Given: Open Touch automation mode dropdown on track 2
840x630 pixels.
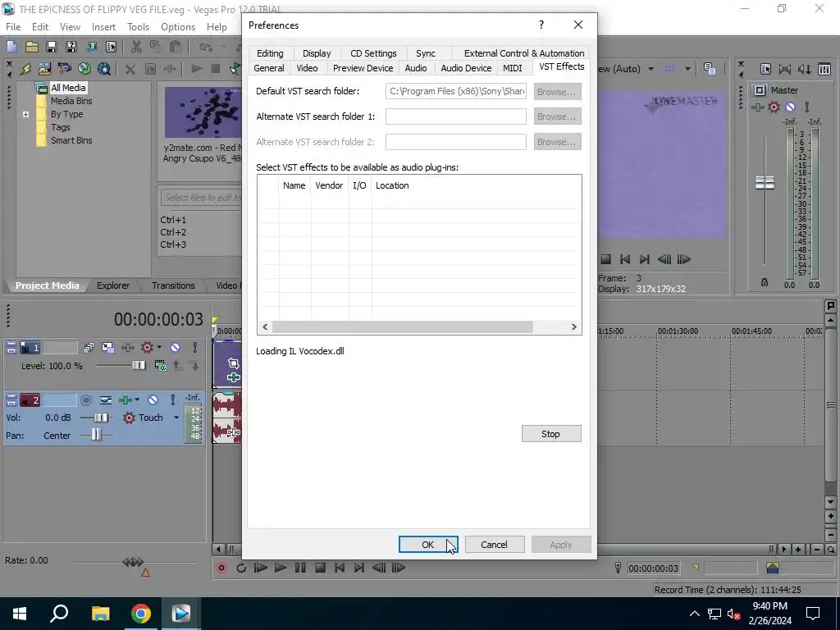Looking at the screenshot, I should pos(176,418).
